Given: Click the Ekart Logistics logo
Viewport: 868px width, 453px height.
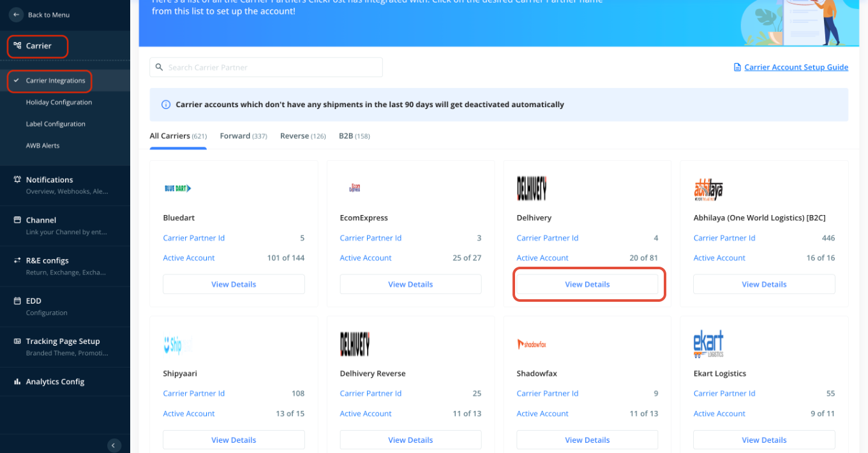Looking at the screenshot, I should 708,345.
